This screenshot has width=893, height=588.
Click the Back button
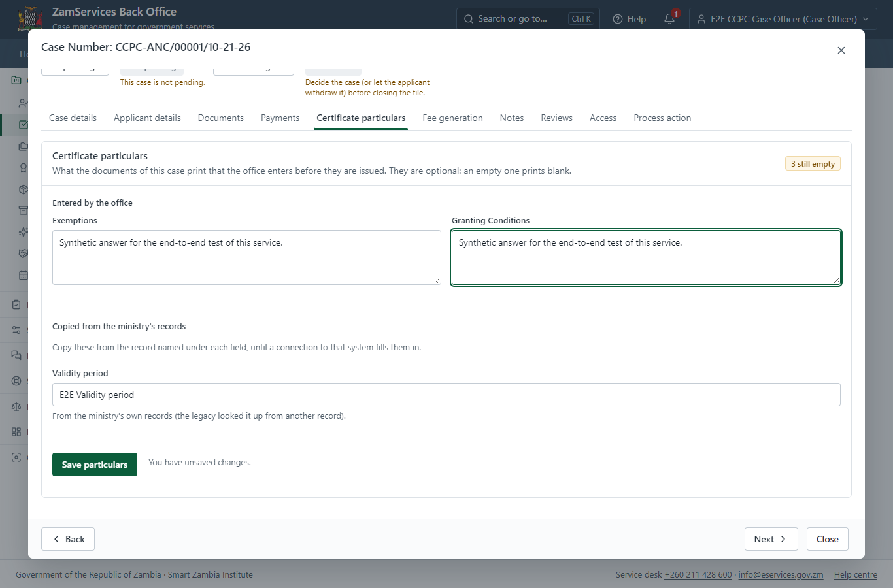68,539
